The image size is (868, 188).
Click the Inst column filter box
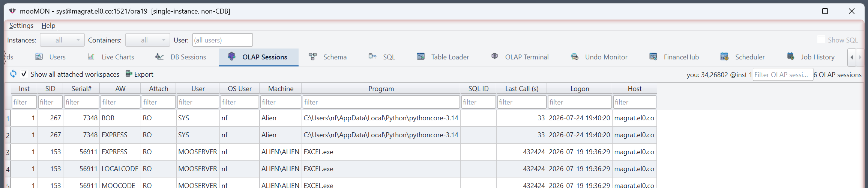pyautogui.click(x=24, y=102)
